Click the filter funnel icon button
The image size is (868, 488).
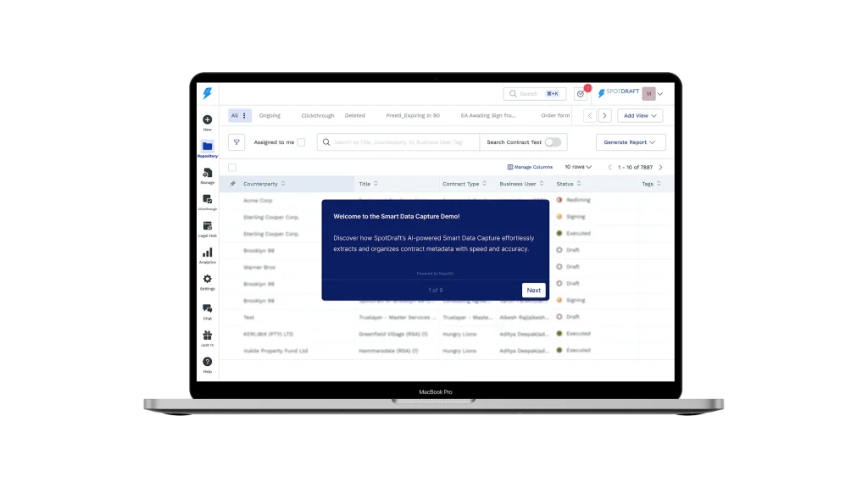tap(236, 142)
